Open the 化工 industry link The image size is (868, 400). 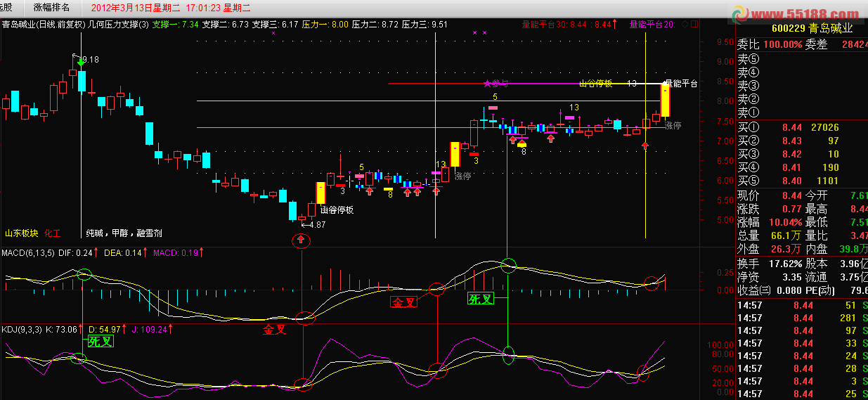point(53,233)
